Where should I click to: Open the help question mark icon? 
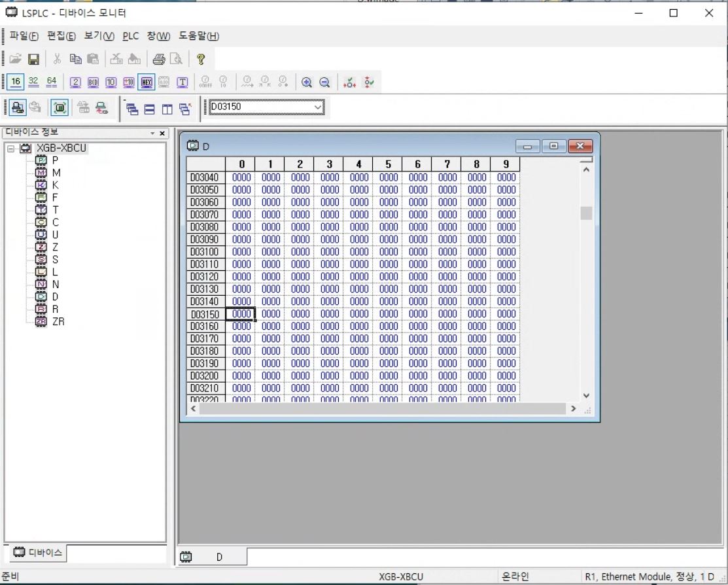pos(201,59)
